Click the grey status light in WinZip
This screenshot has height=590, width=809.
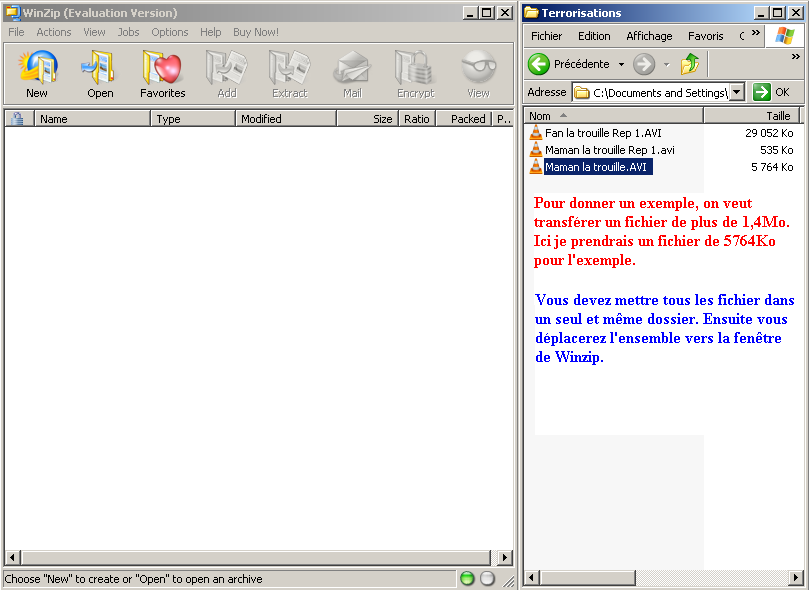[x=487, y=579]
